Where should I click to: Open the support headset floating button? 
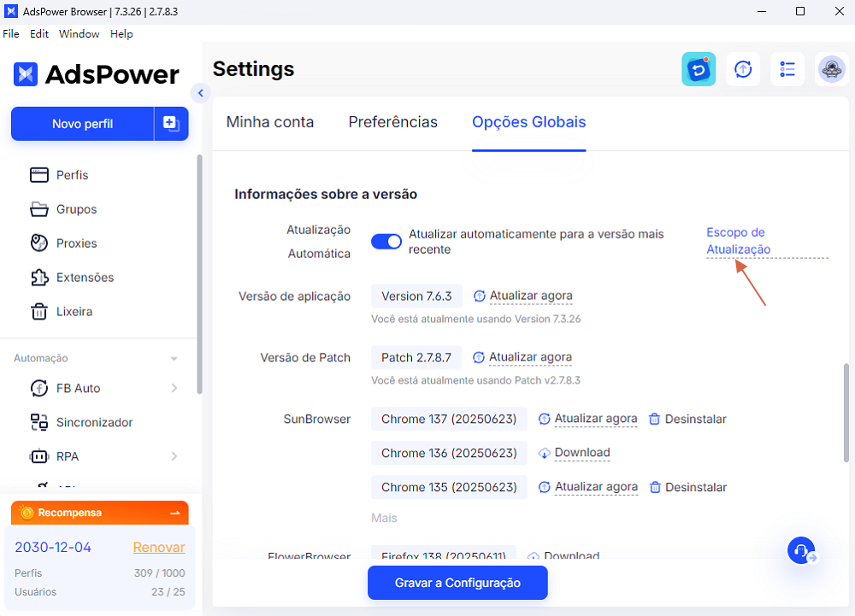(x=802, y=551)
